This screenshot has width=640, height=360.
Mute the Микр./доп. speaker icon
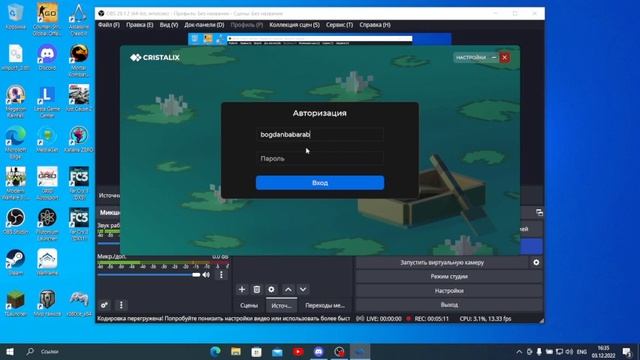(206, 275)
